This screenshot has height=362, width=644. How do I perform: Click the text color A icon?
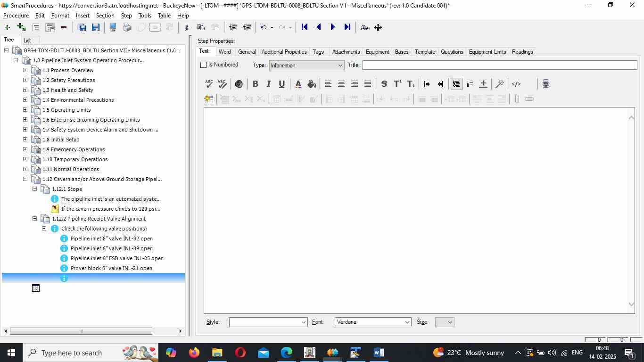pyautogui.click(x=298, y=84)
